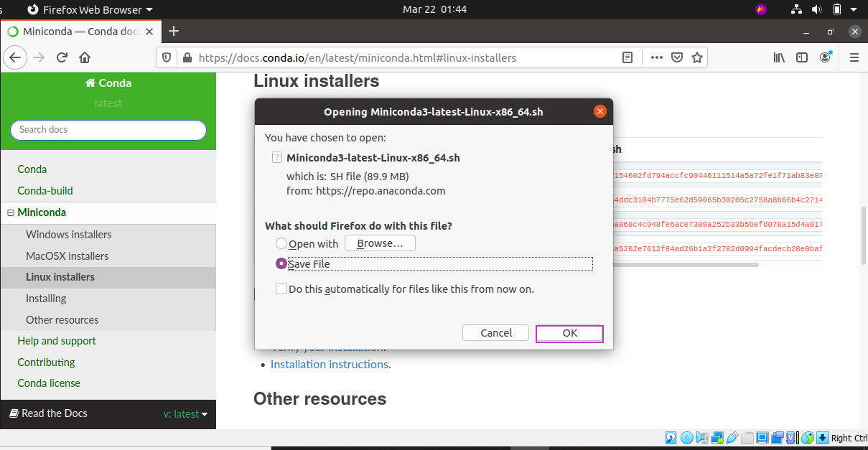868x450 pixels.
Task: Click the Browse… button
Action: (x=380, y=243)
